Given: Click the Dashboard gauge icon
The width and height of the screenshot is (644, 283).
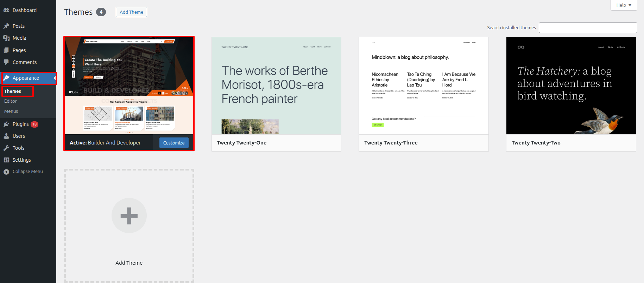Looking at the screenshot, I should click(6, 10).
